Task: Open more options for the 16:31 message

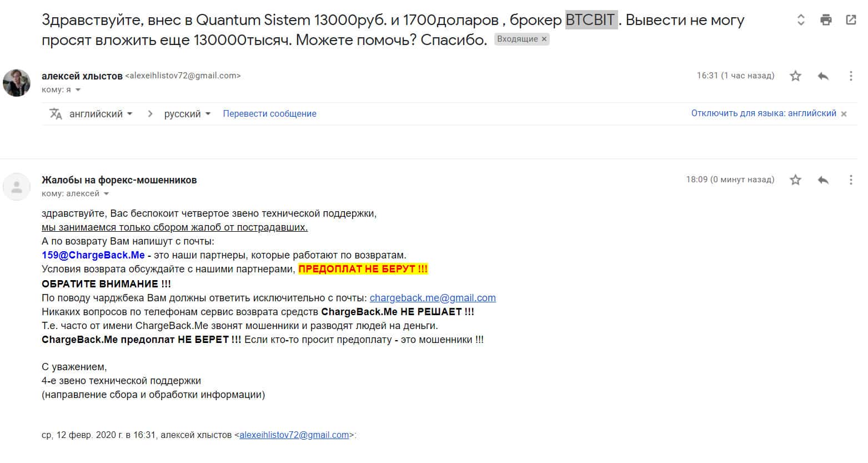Action: [850, 76]
